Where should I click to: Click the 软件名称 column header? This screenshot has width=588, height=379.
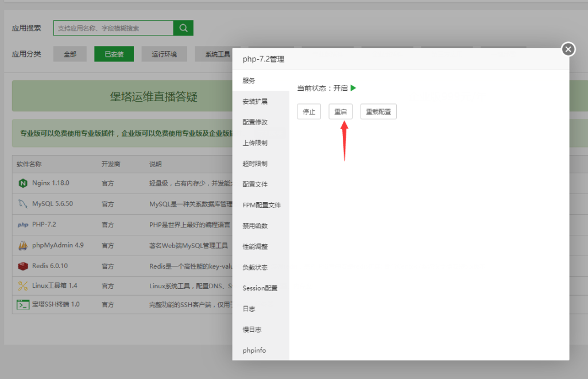click(29, 164)
